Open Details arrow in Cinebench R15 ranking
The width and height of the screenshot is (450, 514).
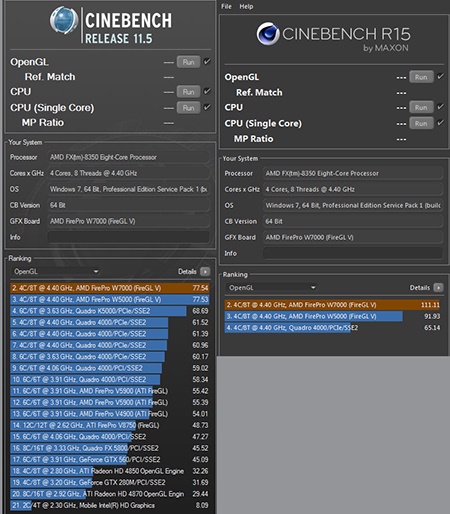tap(438, 288)
